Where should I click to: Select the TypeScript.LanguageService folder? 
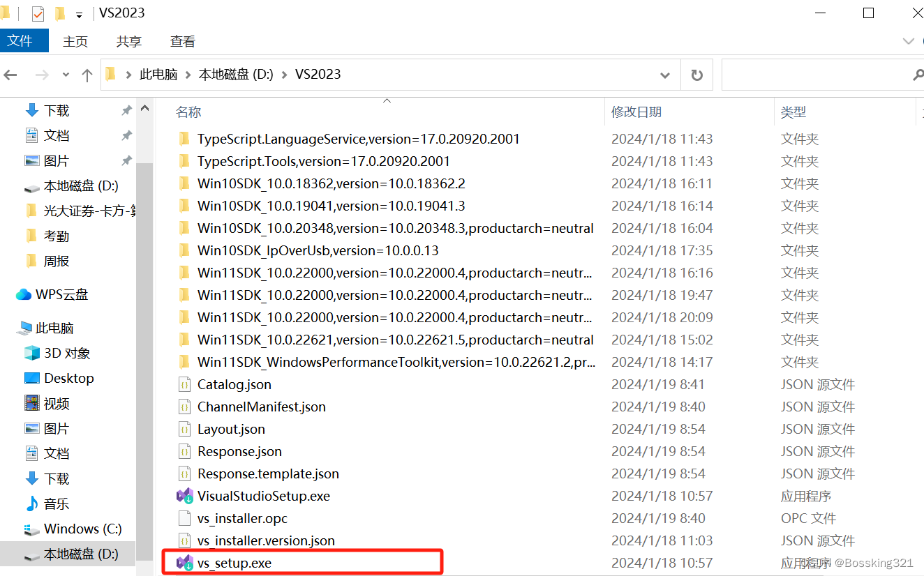tap(359, 139)
